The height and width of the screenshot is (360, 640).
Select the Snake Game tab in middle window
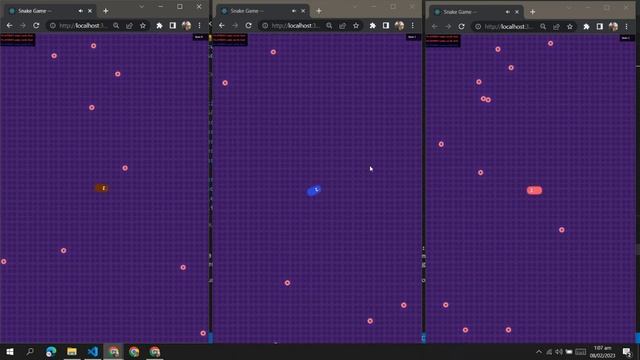pos(263,11)
